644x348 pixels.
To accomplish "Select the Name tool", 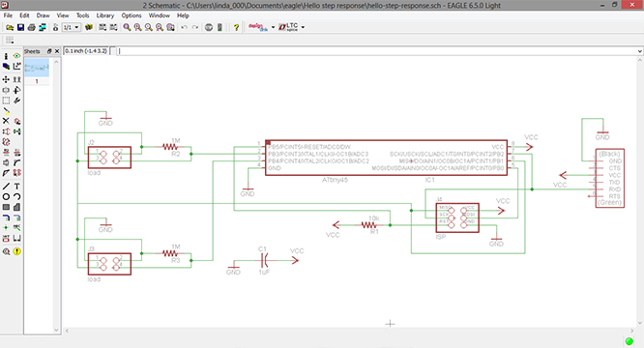I will coord(6,153).
